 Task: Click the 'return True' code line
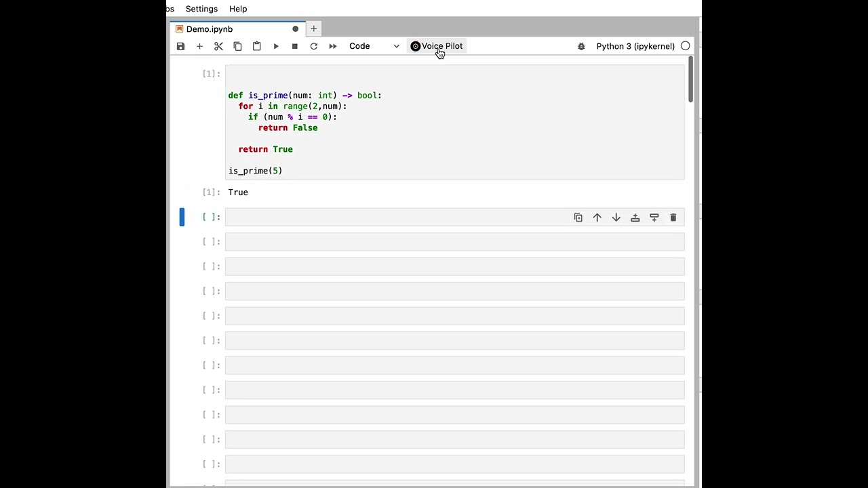(266, 149)
